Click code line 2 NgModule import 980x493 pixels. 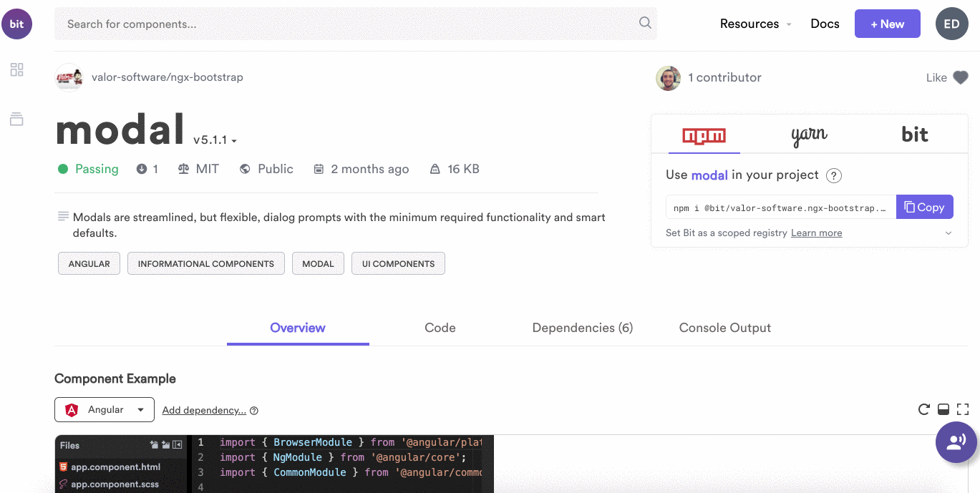pos(343,457)
